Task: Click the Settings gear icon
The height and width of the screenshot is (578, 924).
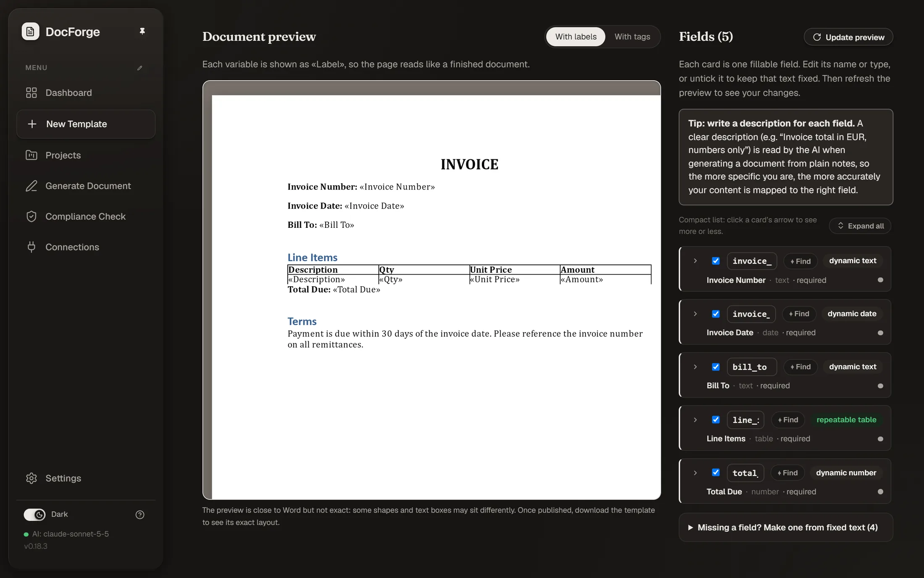Action: tap(31, 478)
